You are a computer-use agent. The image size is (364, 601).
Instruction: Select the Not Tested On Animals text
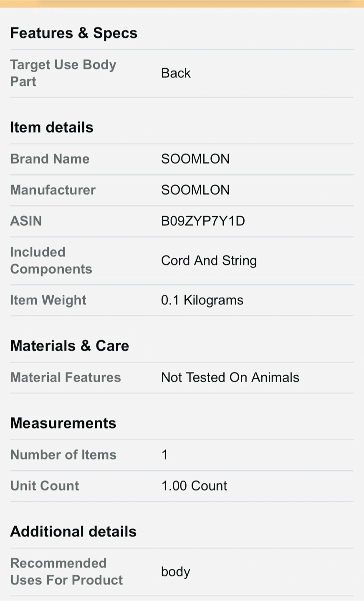230,377
